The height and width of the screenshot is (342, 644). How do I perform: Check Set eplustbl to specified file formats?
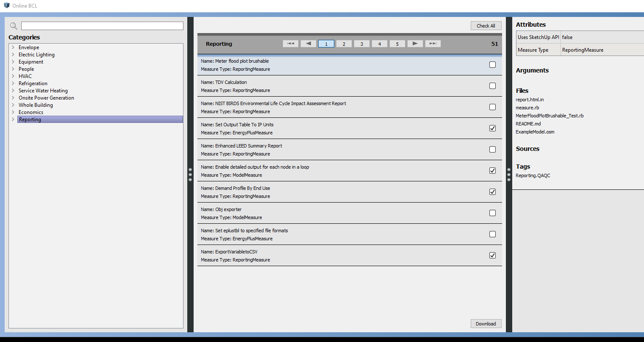492,234
